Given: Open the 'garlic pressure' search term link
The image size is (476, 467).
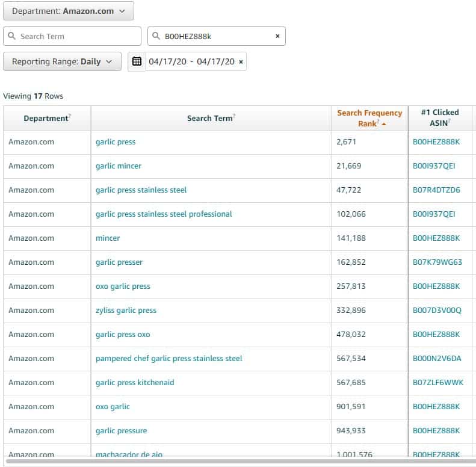Looking at the screenshot, I should tap(122, 431).
